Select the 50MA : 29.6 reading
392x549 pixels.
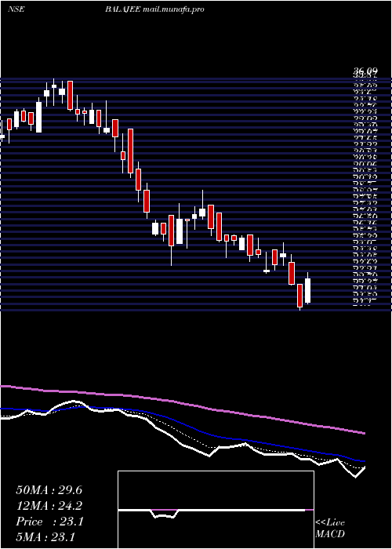[49, 490]
